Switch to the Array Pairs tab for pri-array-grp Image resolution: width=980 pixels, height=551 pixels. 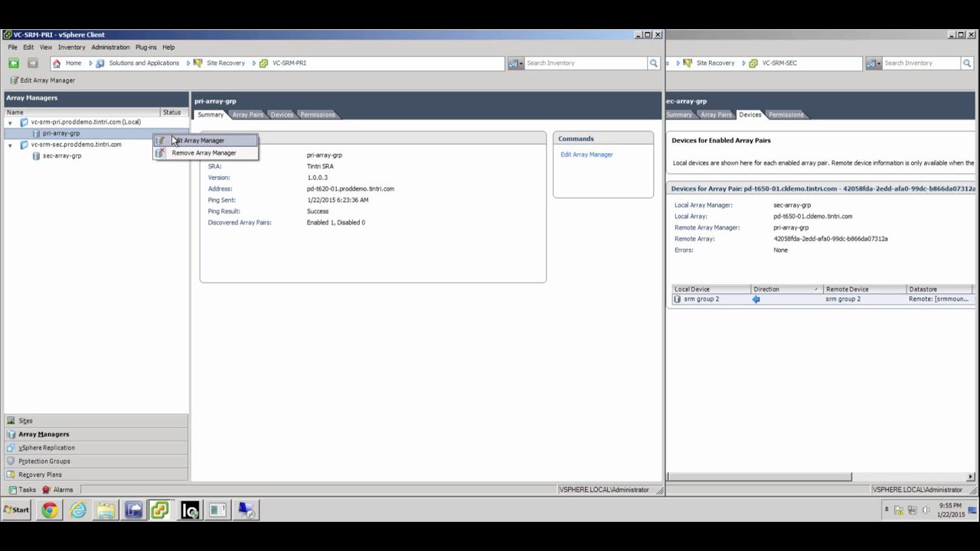(247, 115)
